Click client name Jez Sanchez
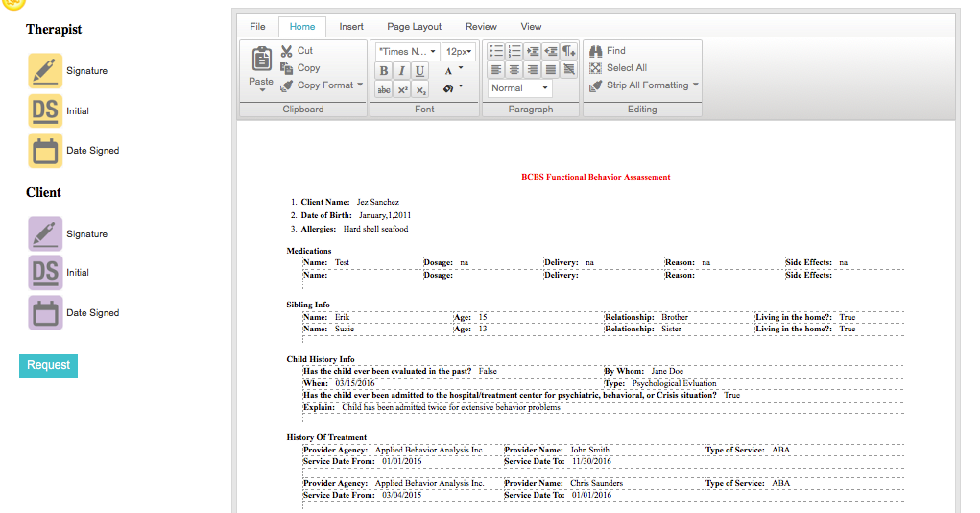The height and width of the screenshot is (513, 980). pos(377,202)
